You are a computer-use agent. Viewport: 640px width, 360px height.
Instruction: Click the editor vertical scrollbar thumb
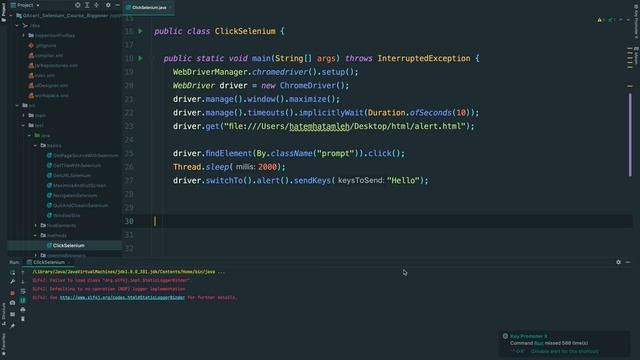(630, 135)
